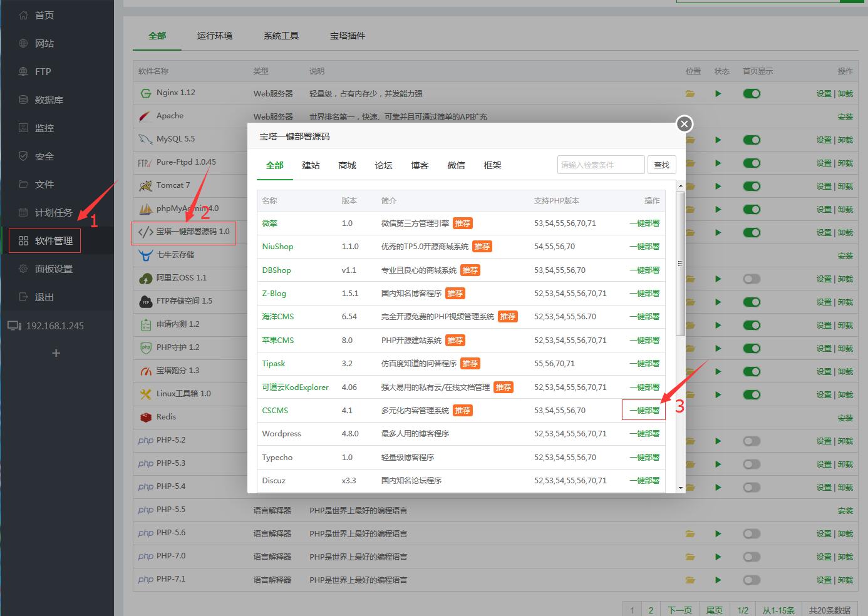Click the play status icon for Nginx 1.12
The image size is (868, 616).
click(718, 94)
